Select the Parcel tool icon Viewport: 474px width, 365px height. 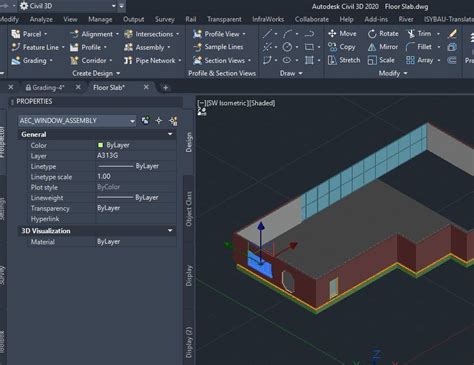point(16,34)
